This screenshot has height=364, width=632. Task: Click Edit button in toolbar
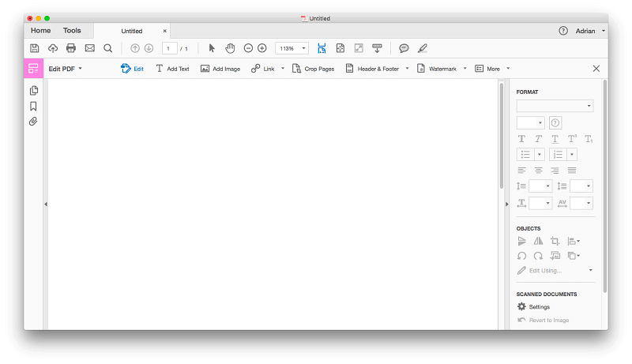(x=132, y=69)
